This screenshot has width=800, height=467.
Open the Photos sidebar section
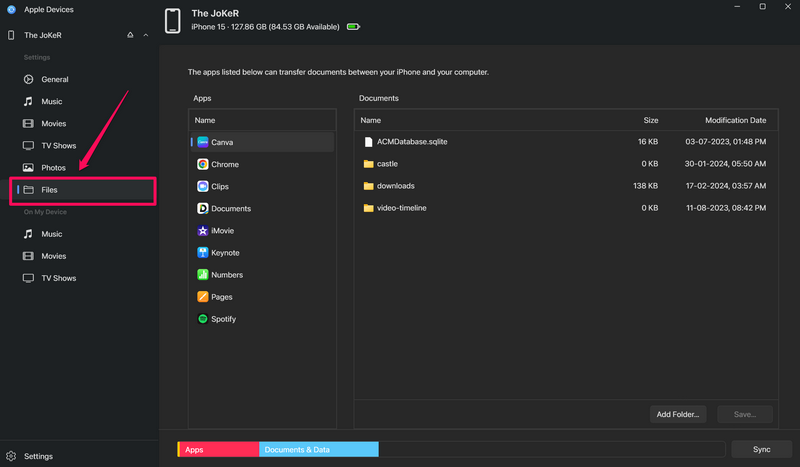click(x=53, y=168)
